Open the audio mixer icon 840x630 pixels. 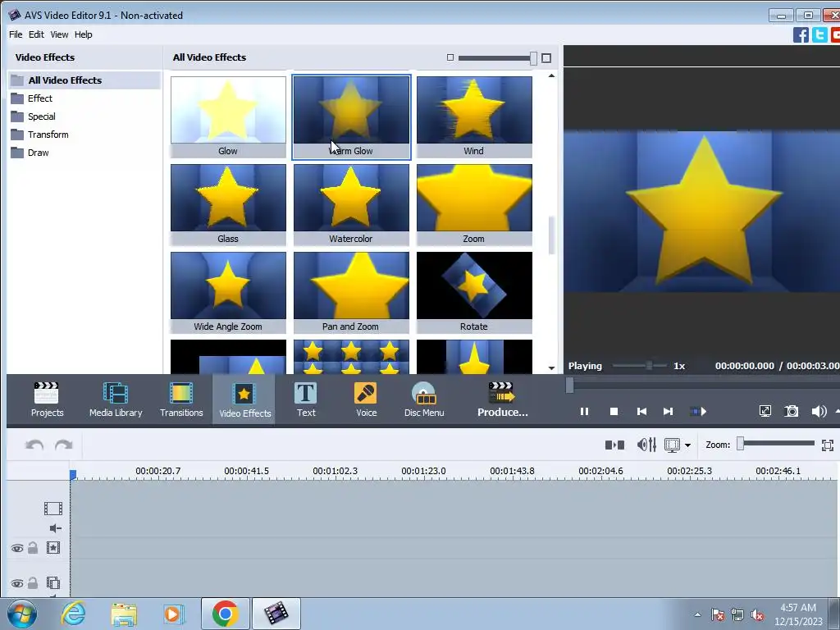(646, 445)
